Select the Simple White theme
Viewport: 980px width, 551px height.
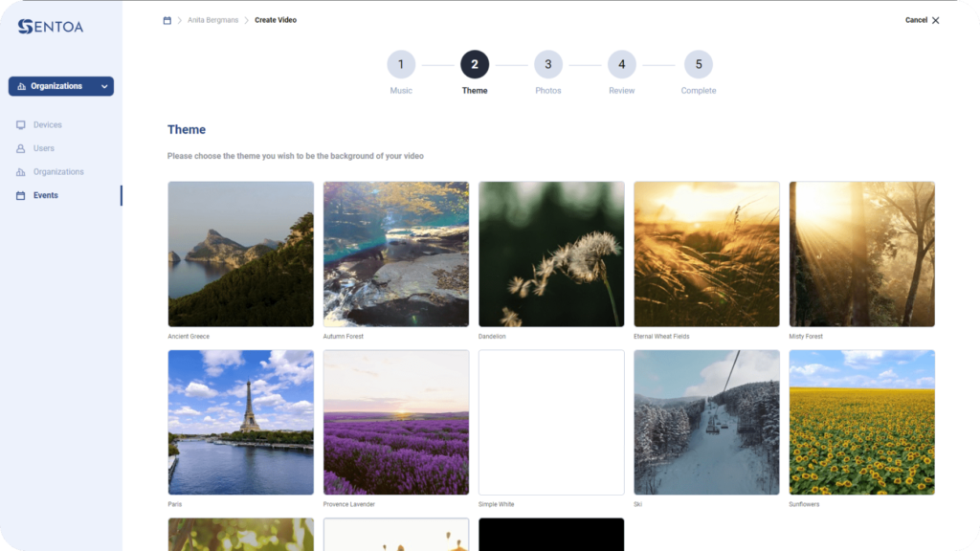pos(551,422)
